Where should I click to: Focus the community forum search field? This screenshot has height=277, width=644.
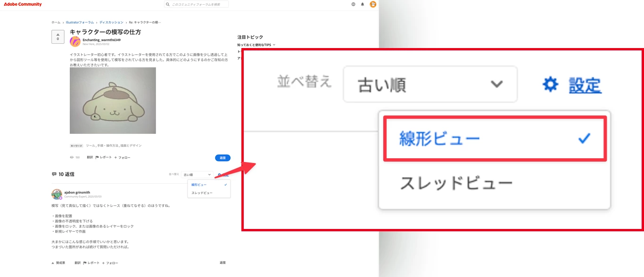click(x=196, y=4)
